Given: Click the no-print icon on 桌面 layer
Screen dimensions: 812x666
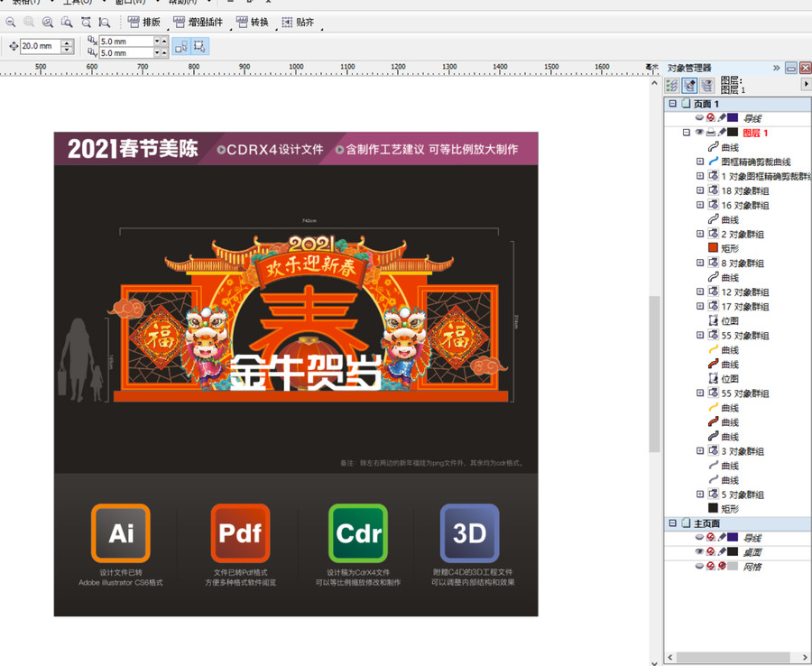Looking at the screenshot, I should (x=711, y=552).
